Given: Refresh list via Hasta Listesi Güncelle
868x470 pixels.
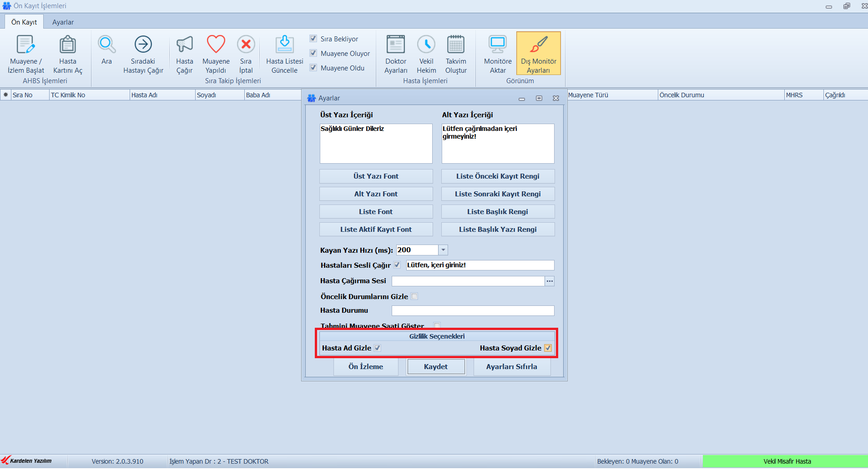Looking at the screenshot, I should 284,45.
